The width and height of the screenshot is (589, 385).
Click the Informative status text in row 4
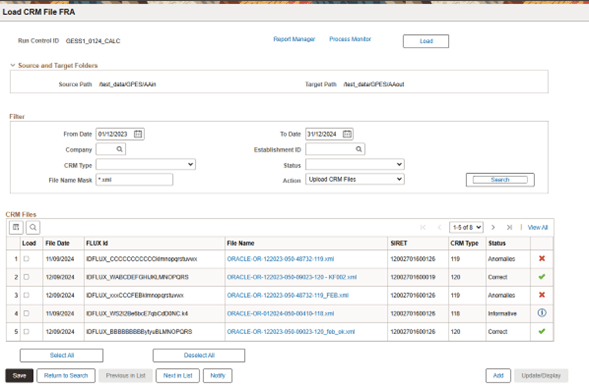click(x=502, y=313)
